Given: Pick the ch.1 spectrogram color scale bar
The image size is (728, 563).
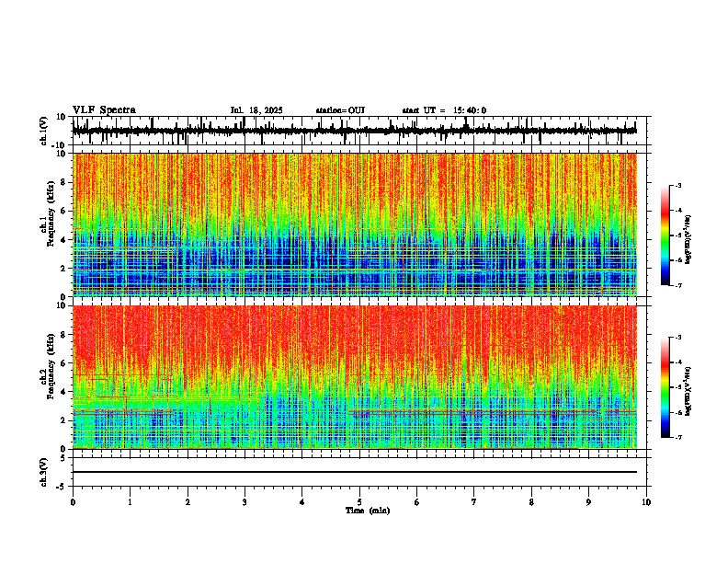Looking at the screenshot, I should tap(665, 236).
